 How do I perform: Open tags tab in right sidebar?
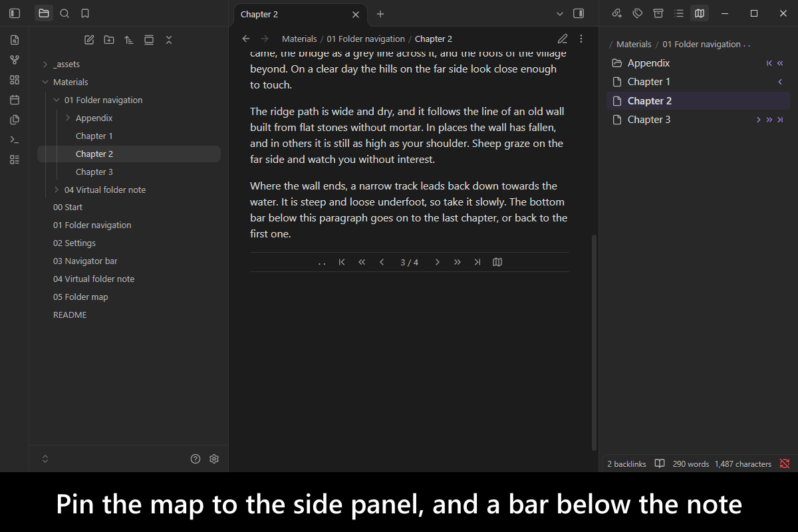pos(638,13)
